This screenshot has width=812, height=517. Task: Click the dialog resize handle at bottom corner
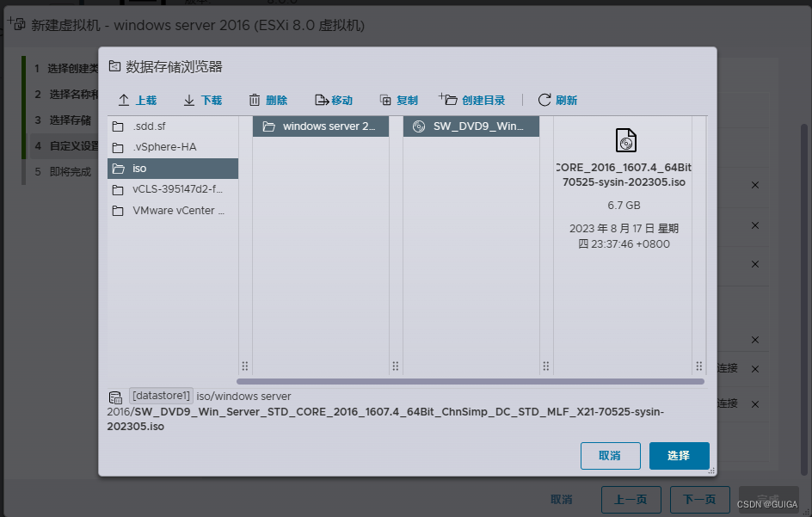[711, 471]
